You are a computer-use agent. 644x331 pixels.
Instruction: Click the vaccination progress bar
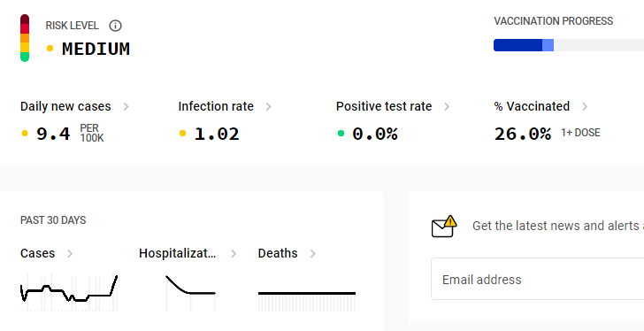[569, 45]
